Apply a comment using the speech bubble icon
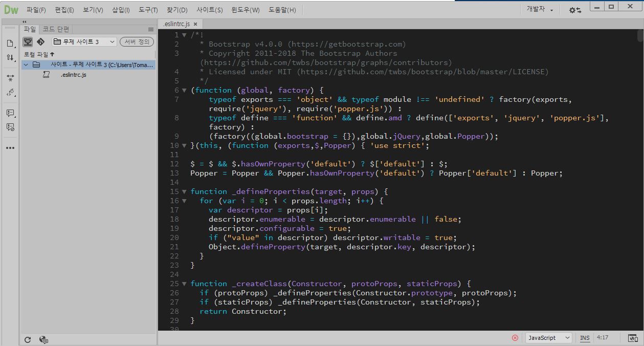The width and height of the screenshot is (644, 346). [x=10, y=113]
